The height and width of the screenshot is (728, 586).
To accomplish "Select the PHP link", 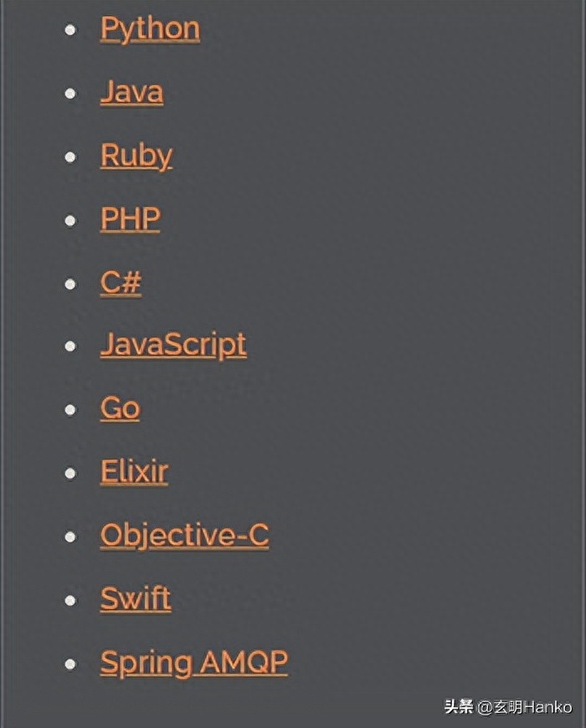I will (131, 218).
